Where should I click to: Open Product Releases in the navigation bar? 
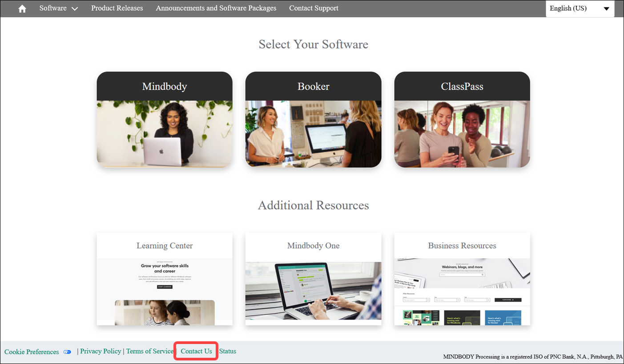click(117, 8)
